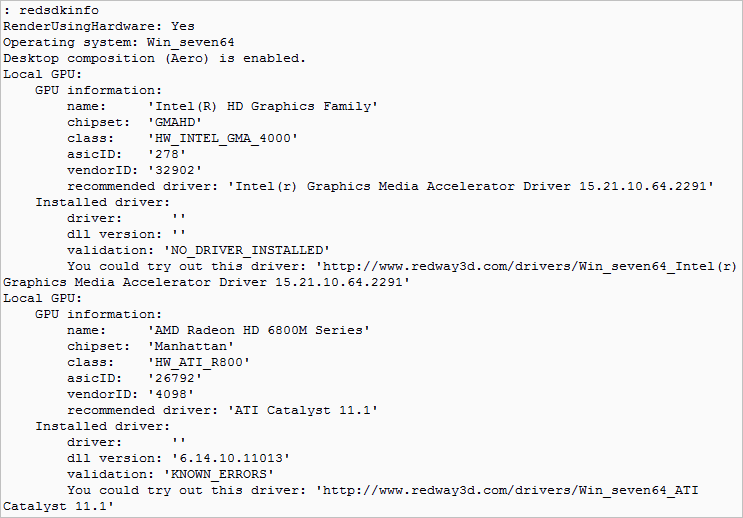Select the 'AMD Radeon HD 6800M Series' name

[258, 330]
